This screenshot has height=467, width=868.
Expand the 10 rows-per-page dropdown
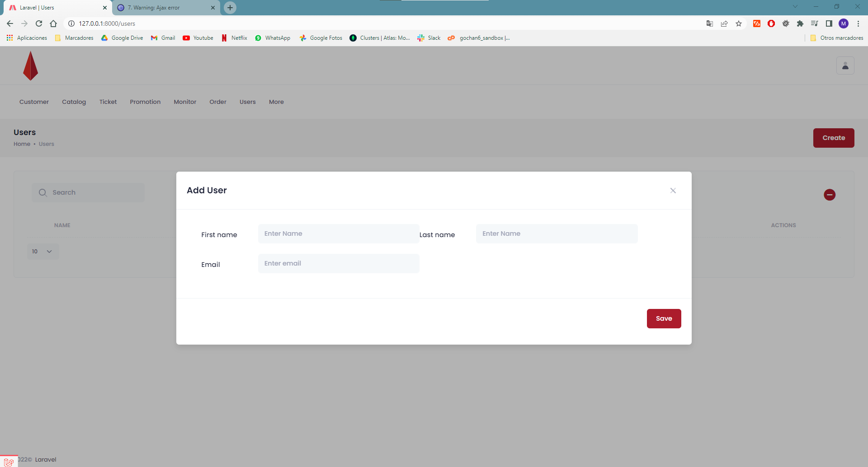click(x=42, y=252)
